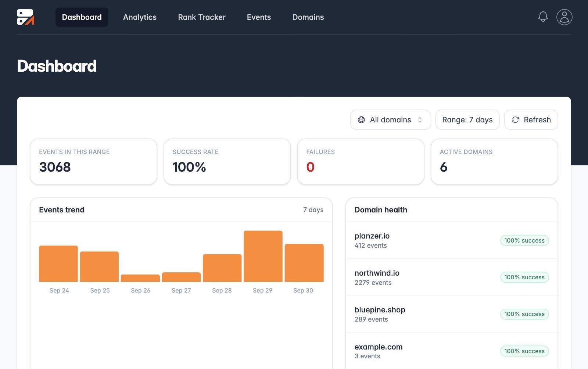The width and height of the screenshot is (588, 369).
Task: Select the tallest Sep 29 bar
Action: [263, 257]
